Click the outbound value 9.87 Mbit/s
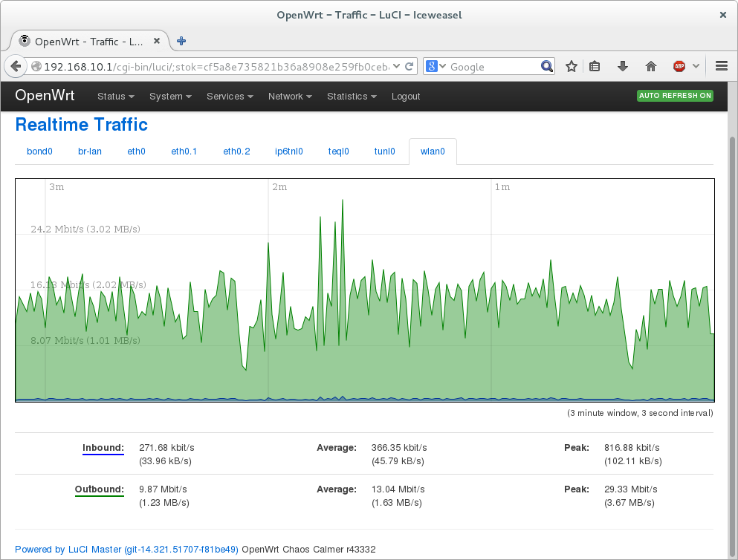The image size is (738, 560). pos(163,489)
